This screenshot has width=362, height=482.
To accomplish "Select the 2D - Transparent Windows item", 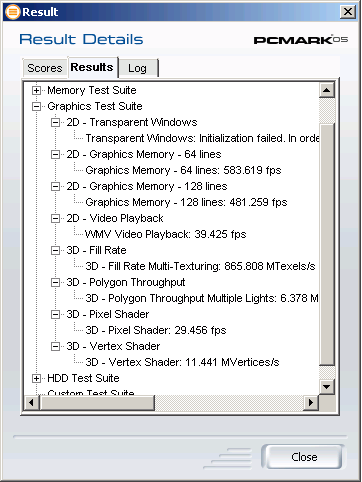I will pyautogui.click(x=132, y=122).
